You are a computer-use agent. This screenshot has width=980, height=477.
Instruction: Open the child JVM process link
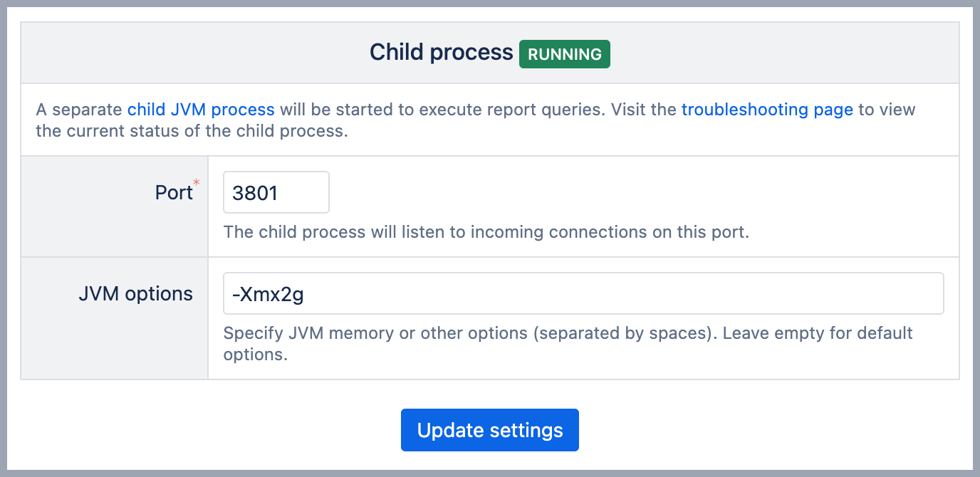[201, 110]
